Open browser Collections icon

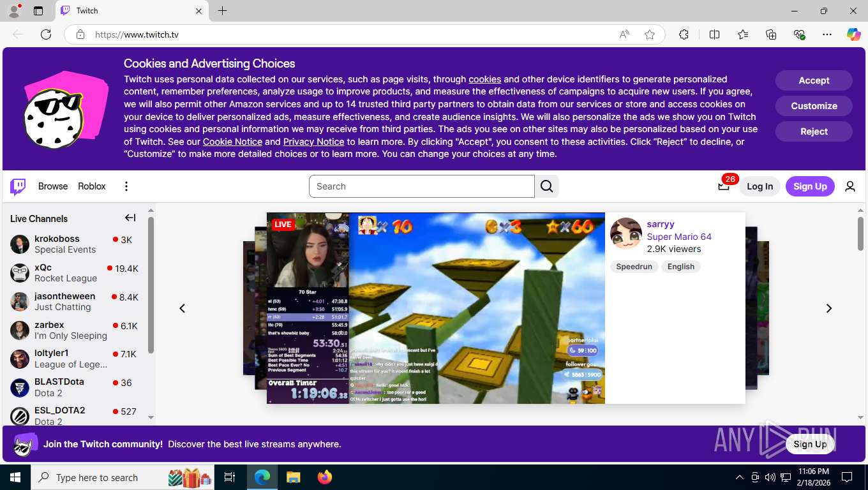[x=771, y=34]
